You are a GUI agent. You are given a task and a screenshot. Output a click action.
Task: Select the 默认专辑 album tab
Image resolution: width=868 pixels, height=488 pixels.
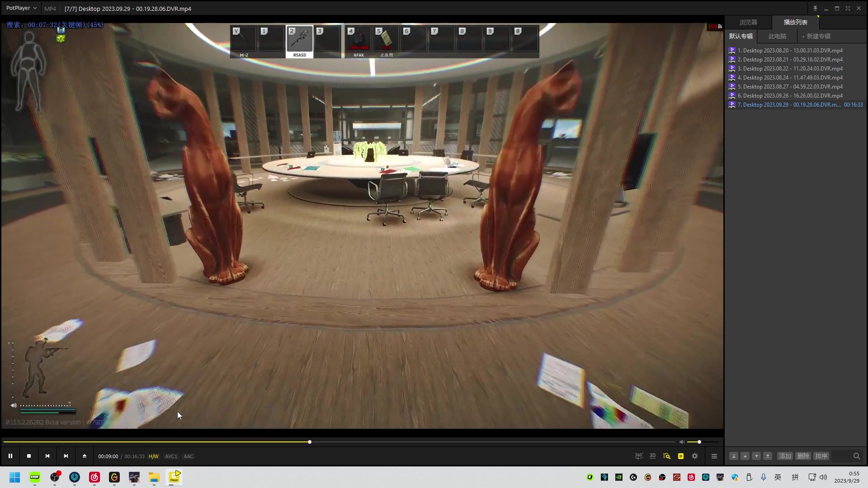tap(741, 36)
